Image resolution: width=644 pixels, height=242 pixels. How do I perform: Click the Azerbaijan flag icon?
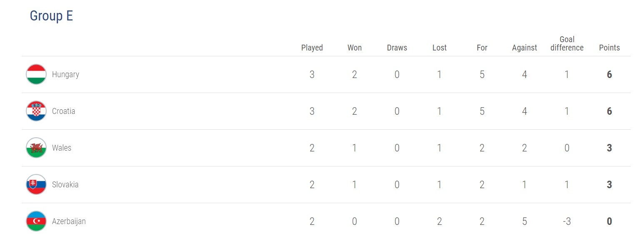click(x=36, y=221)
